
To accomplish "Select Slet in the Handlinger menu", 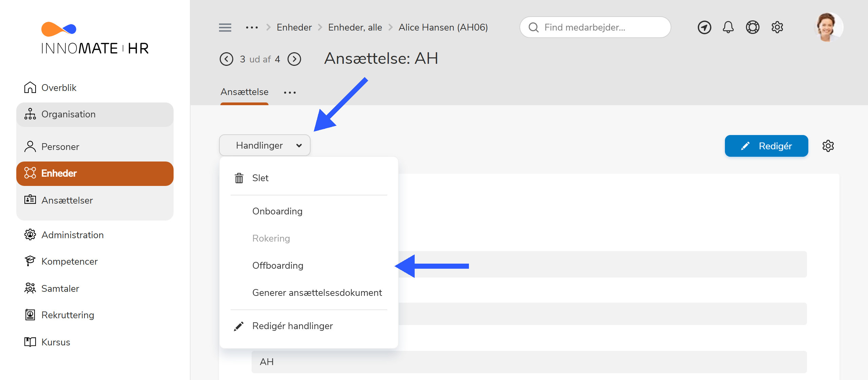I will (x=260, y=178).
